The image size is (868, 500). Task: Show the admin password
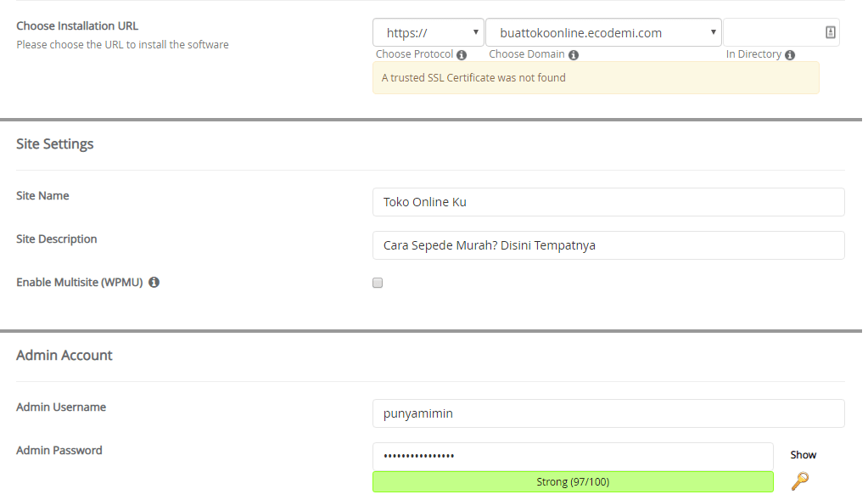click(x=803, y=455)
